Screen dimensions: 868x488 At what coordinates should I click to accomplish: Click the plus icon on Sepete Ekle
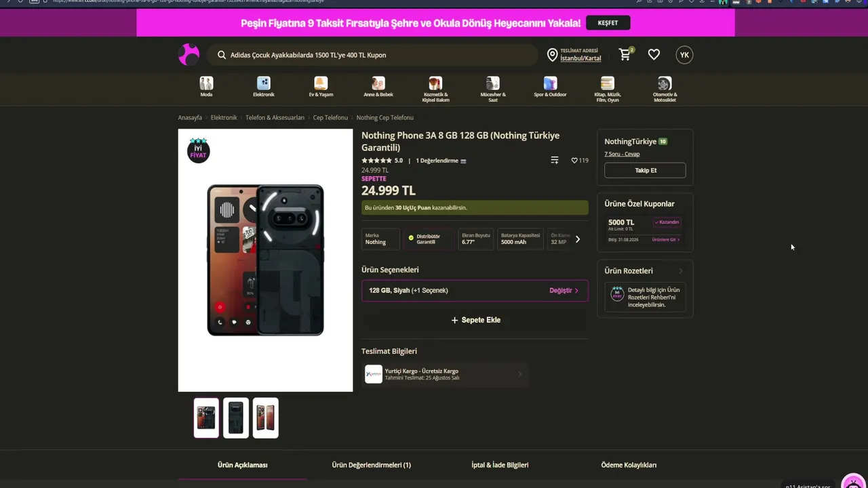point(454,320)
